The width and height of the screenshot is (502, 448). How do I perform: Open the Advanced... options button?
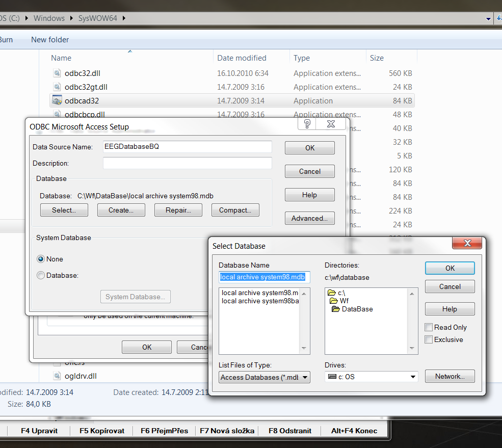(309, 218)
